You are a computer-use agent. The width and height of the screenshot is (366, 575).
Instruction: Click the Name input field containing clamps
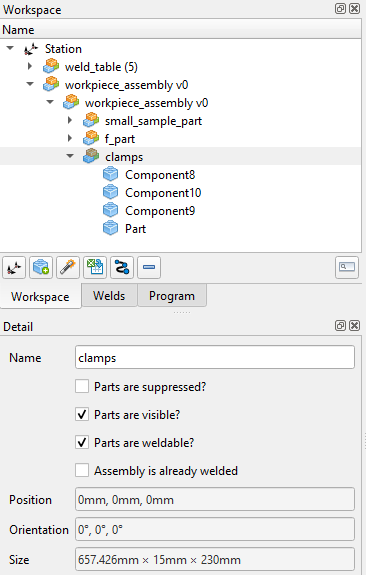tap(215, 357)
